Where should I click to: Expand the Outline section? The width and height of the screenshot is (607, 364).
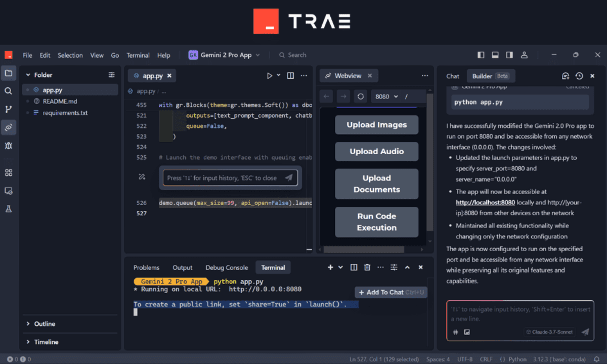click(45, 324)
